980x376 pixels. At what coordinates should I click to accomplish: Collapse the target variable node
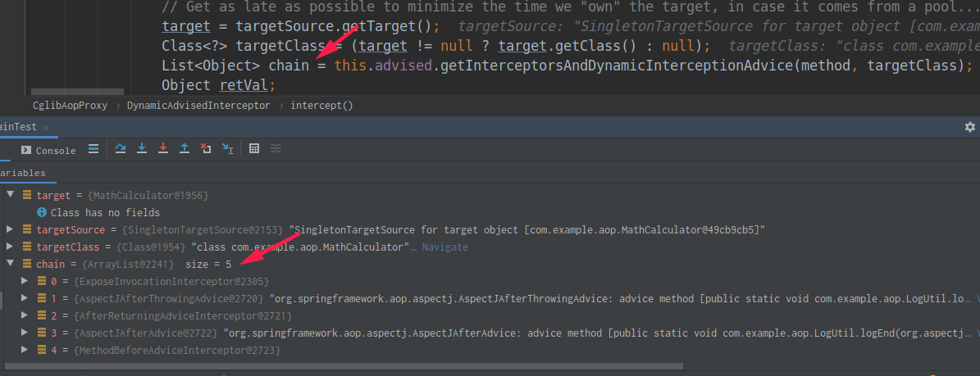tap(10, 196)
